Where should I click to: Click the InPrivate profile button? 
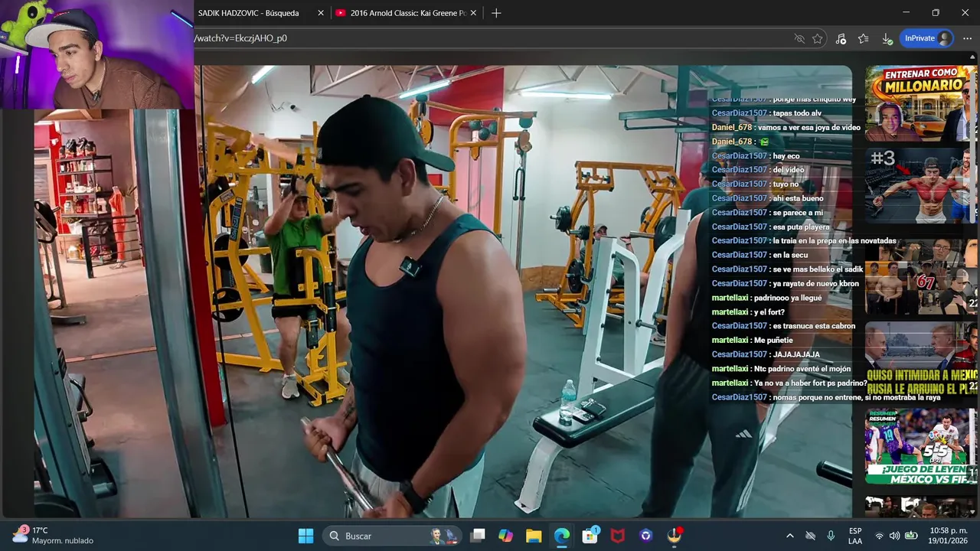pos(927,38)
